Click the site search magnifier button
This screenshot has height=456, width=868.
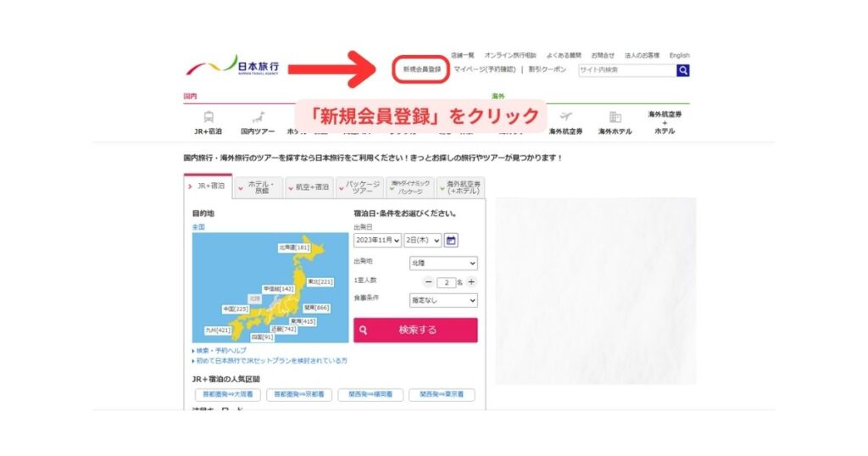(682, 70)
